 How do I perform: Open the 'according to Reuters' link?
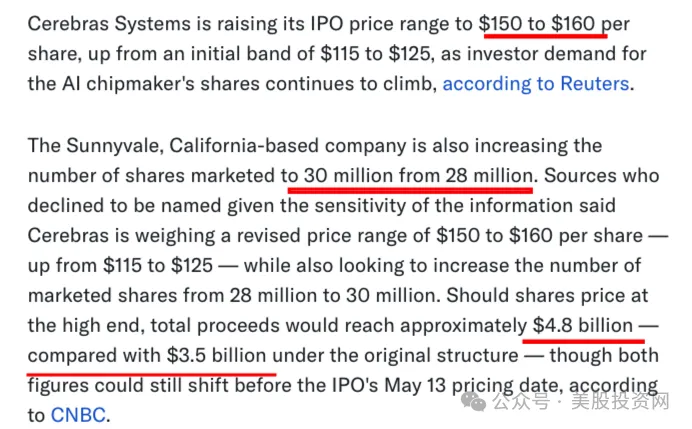536,84
